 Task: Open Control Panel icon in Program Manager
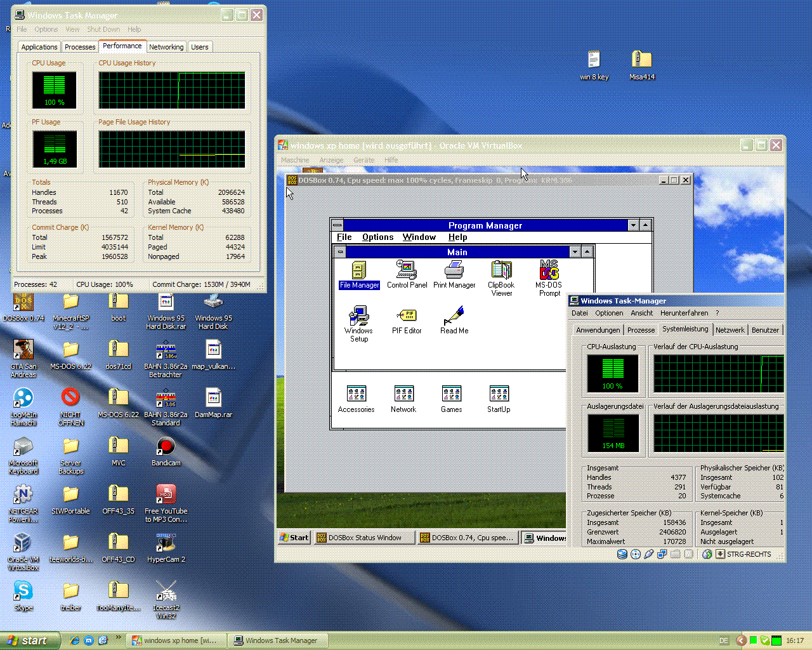pyautogui.click(x=407, y=275)
